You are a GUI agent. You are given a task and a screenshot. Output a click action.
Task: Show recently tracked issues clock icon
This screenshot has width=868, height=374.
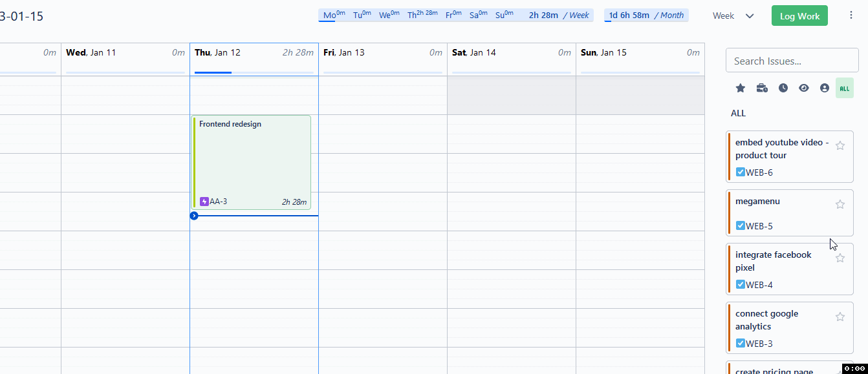[x=783, y=88]
